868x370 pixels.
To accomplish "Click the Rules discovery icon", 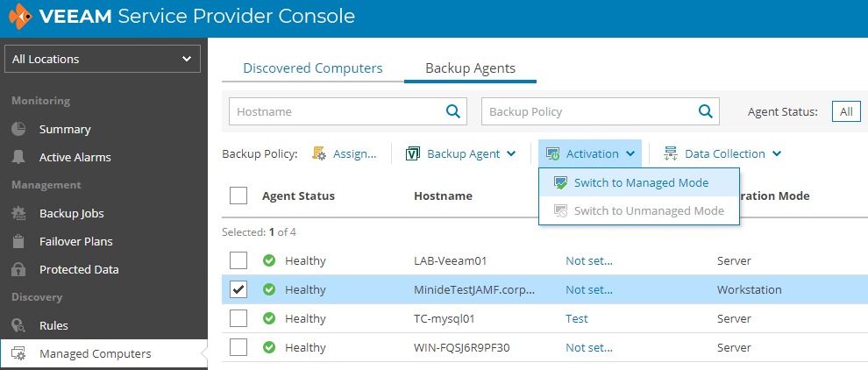I will coord(18,325).
